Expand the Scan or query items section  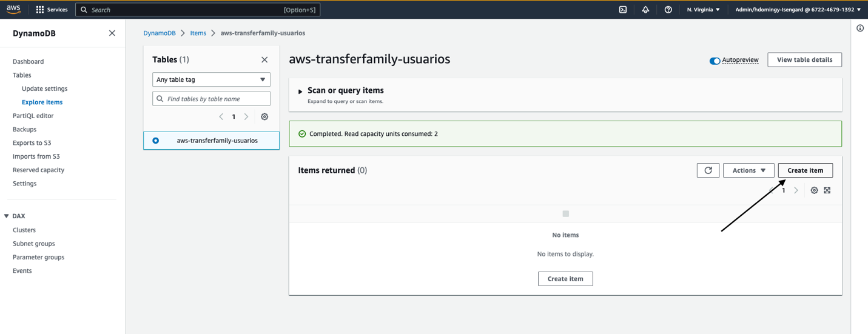[x=300, y=92]
